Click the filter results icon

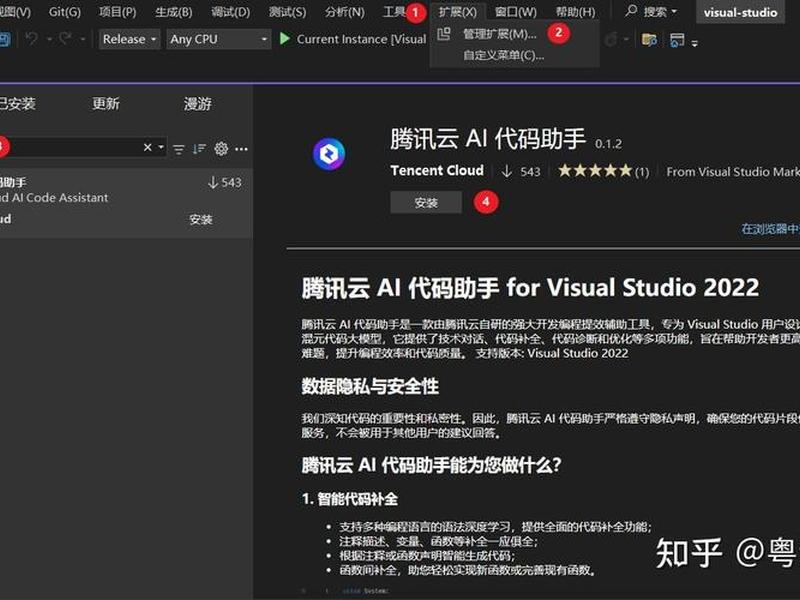(x=179, y=149)
